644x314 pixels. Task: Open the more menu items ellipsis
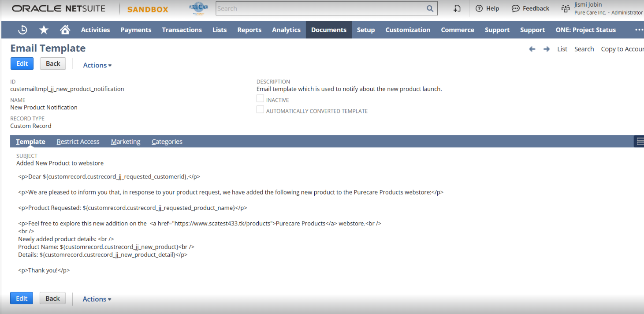pyautogui.click(x=639, y=30)
